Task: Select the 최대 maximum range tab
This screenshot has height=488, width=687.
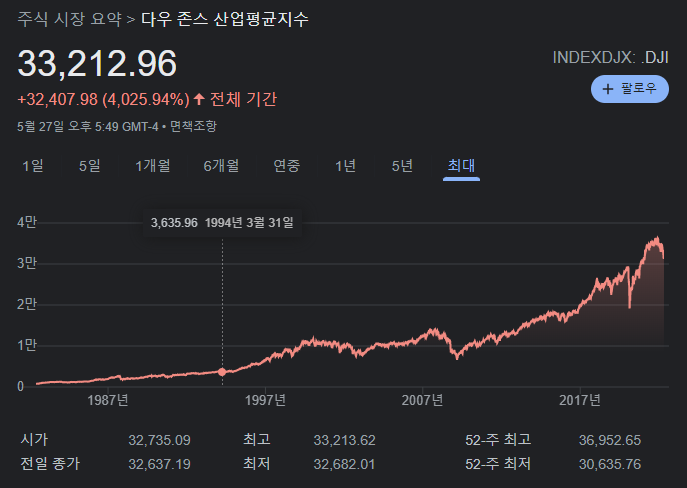Action: pyautogui.click(x=461, y=166)
